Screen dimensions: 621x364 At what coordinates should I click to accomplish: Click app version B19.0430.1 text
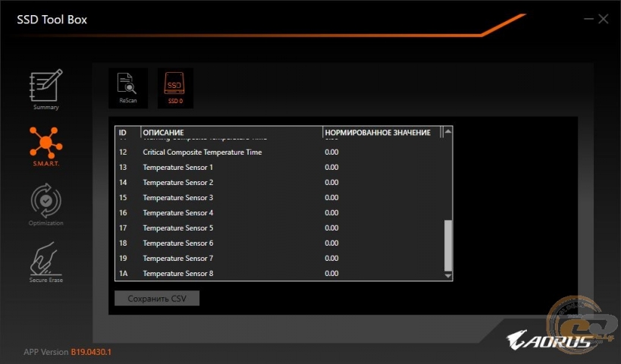[91, 352]
